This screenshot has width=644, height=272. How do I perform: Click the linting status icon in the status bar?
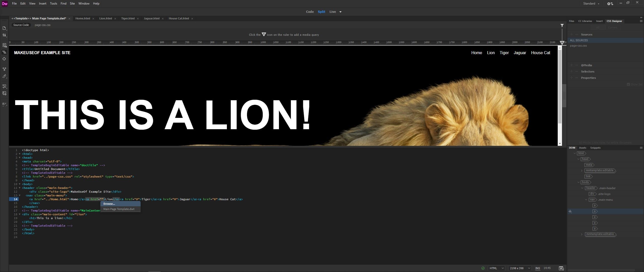pos(483,268)
